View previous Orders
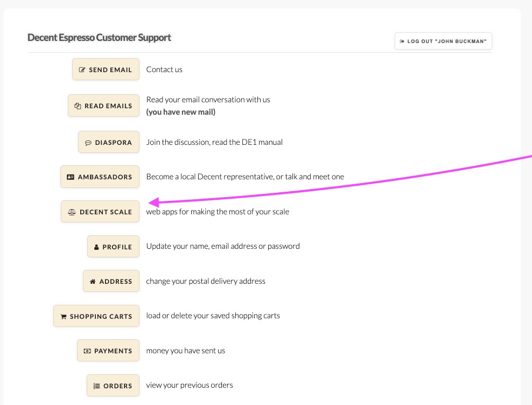 tap(113, 385)
